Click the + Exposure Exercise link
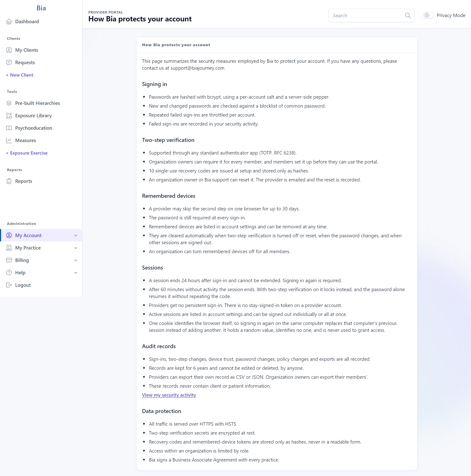The height and width of the screenshot is (476, 471). coord(27,153)
